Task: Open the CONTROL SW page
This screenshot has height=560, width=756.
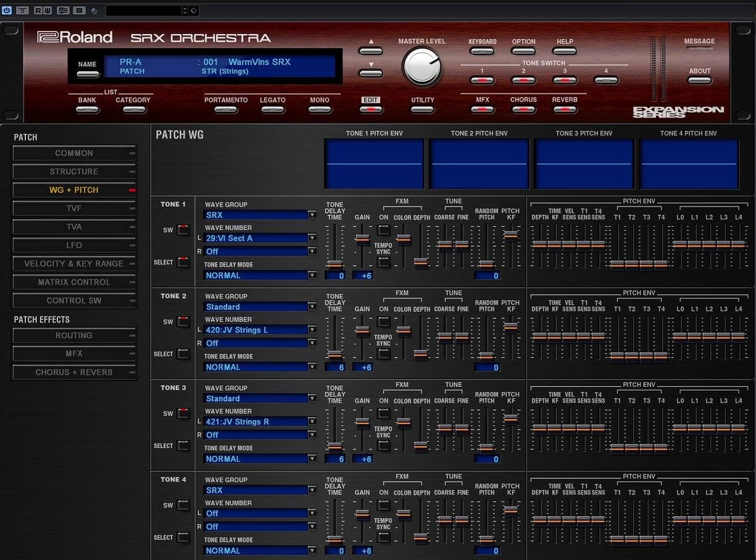Action: point(74,301)
